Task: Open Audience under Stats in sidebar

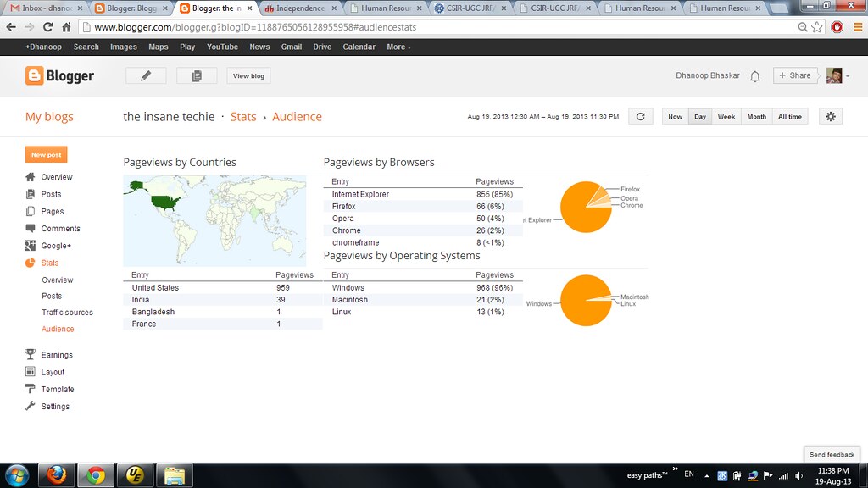Action: pos(58,329)
